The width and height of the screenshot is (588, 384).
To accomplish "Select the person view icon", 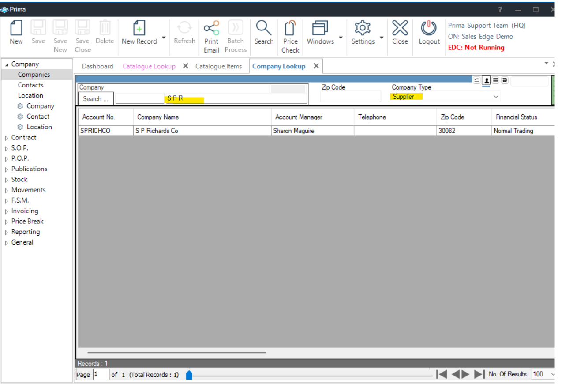I will tap(486, 80).
